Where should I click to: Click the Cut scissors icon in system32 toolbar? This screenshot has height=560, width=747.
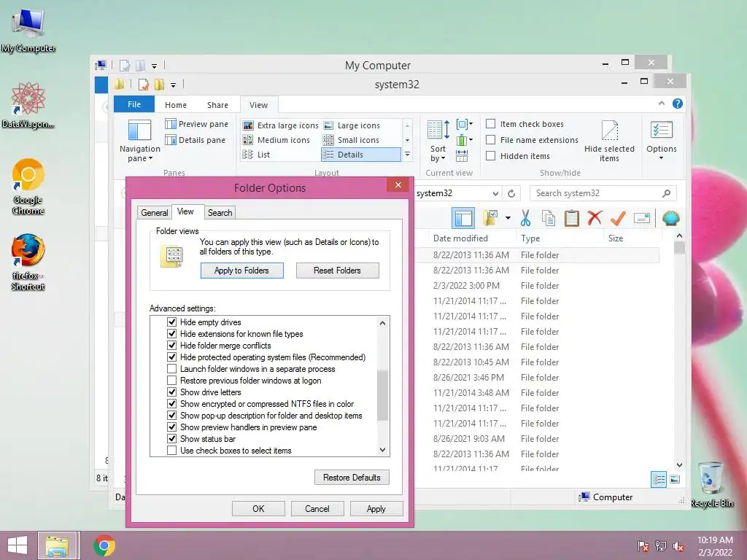click(x=525, y=218)
